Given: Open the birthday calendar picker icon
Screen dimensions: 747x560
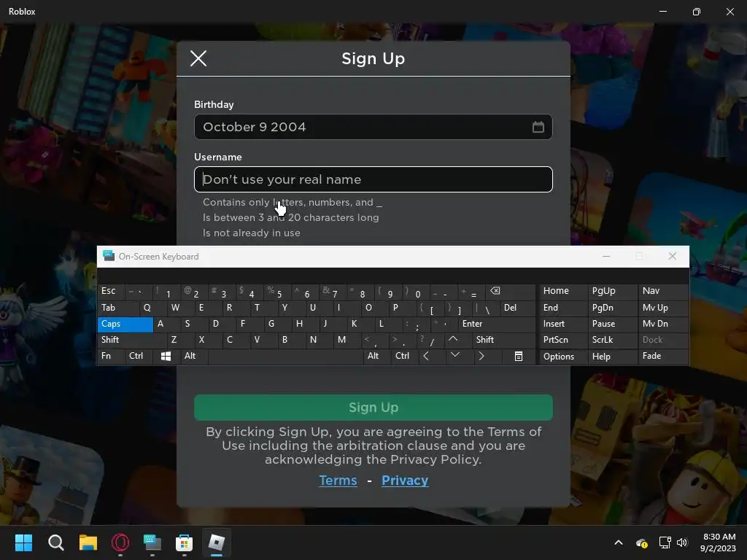Looking at the screenshot, I should [538, 127].
